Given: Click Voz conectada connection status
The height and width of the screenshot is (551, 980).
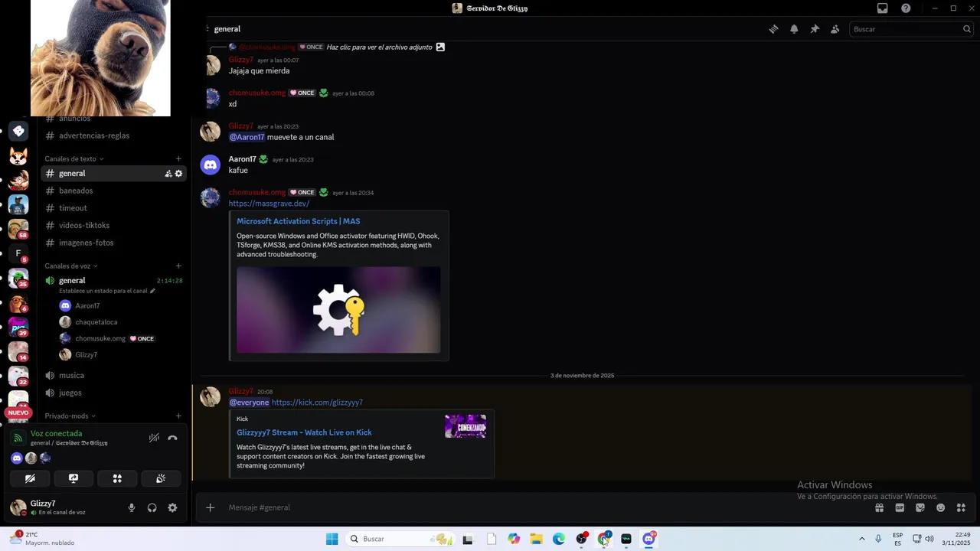Looking at the screenshot, I should point(56,434).
